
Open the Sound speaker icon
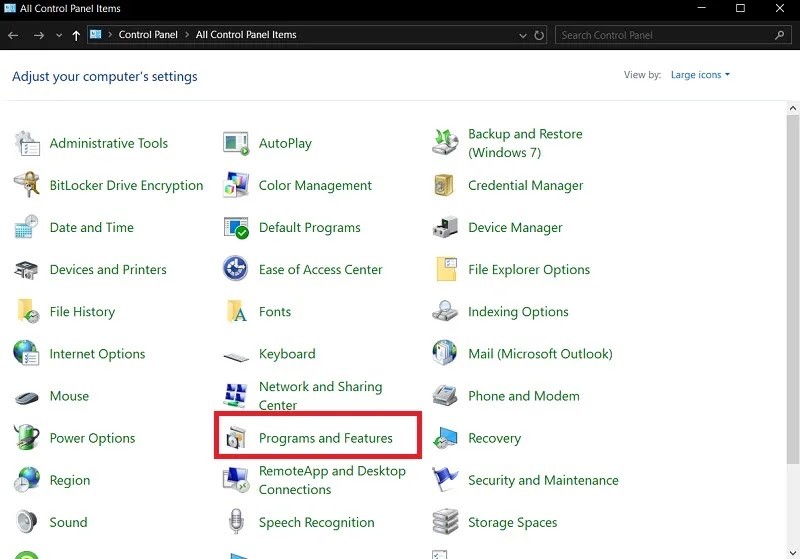pyautogui.click(x=27, y=522)
